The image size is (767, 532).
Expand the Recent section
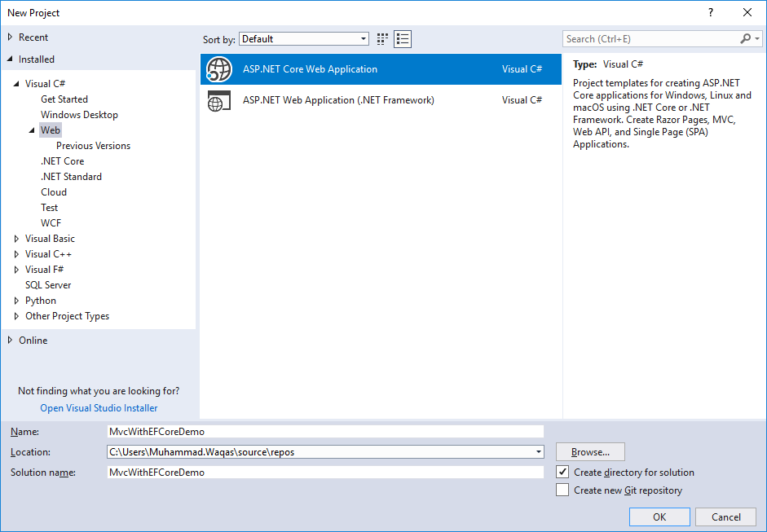[x=10, y=37]
